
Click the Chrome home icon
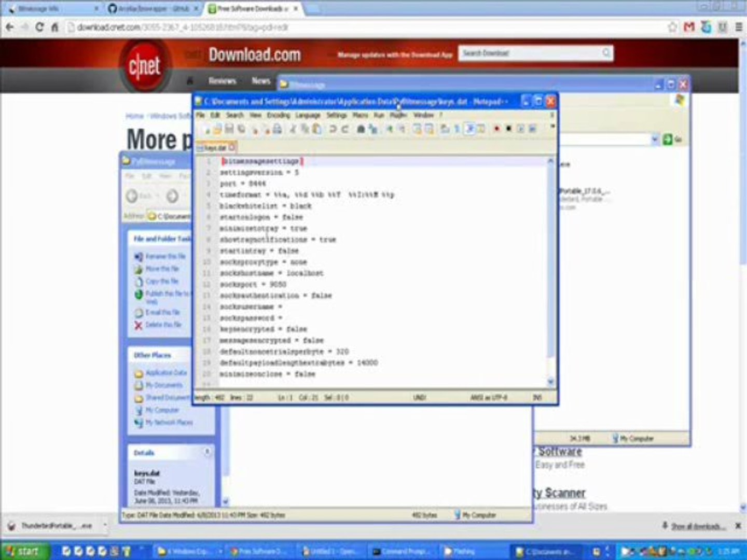point(54,27)
